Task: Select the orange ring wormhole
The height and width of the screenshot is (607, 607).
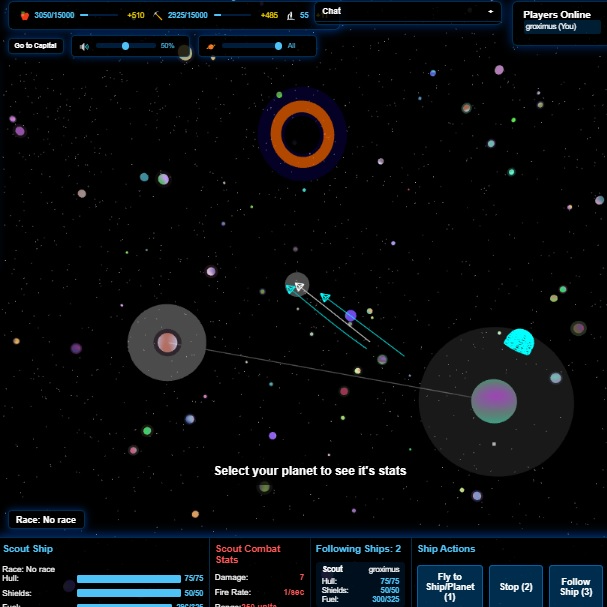Action: pos(301,133)
